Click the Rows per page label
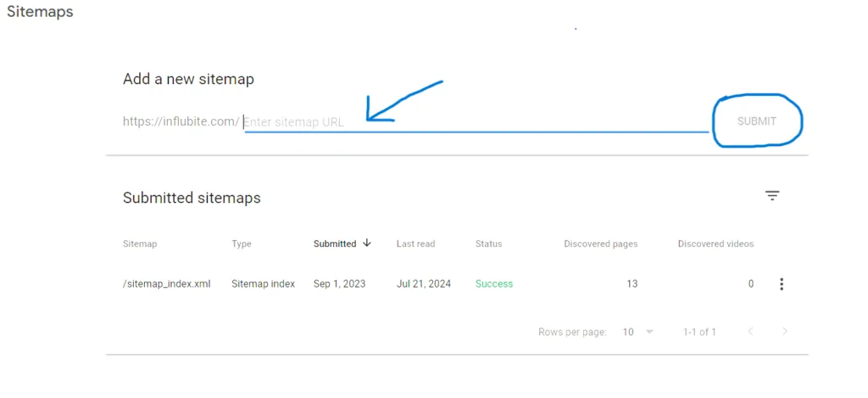Screen dimensions: 868x398 (x=572, y=332)
